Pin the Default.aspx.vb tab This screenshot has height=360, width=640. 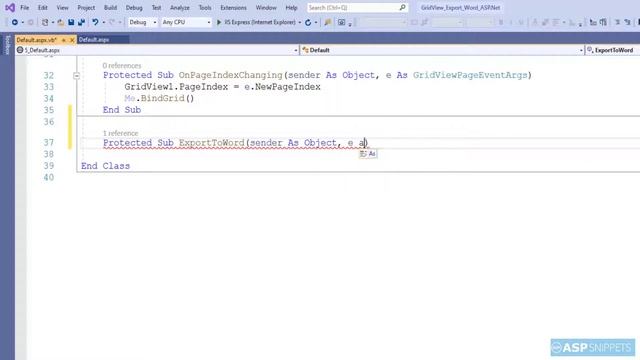[64, 40]
